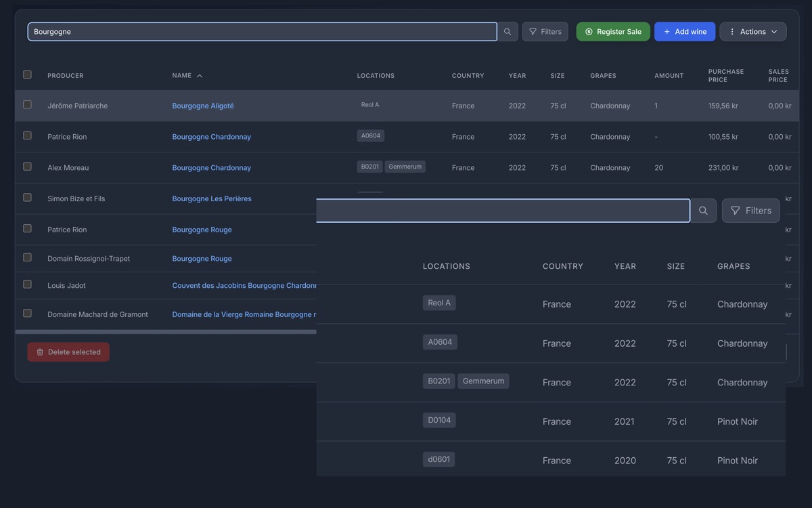Click the large A0604 tag in inset

[x=440, y=342]
